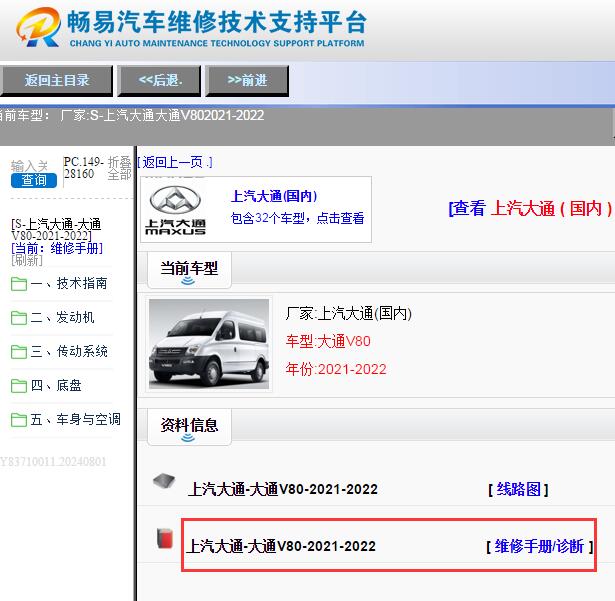Click the wifi-style mark under 当前车型
Viewport: 615px width, 601px height.
[188, 280]
